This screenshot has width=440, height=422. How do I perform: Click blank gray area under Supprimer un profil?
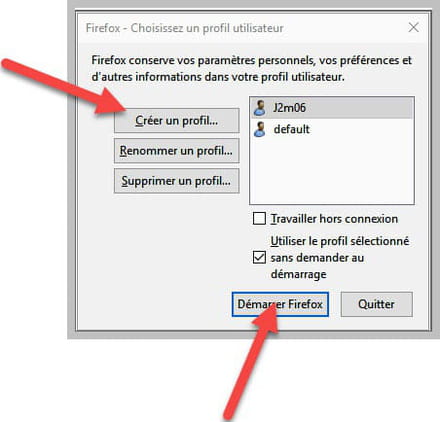coord(167,250)
